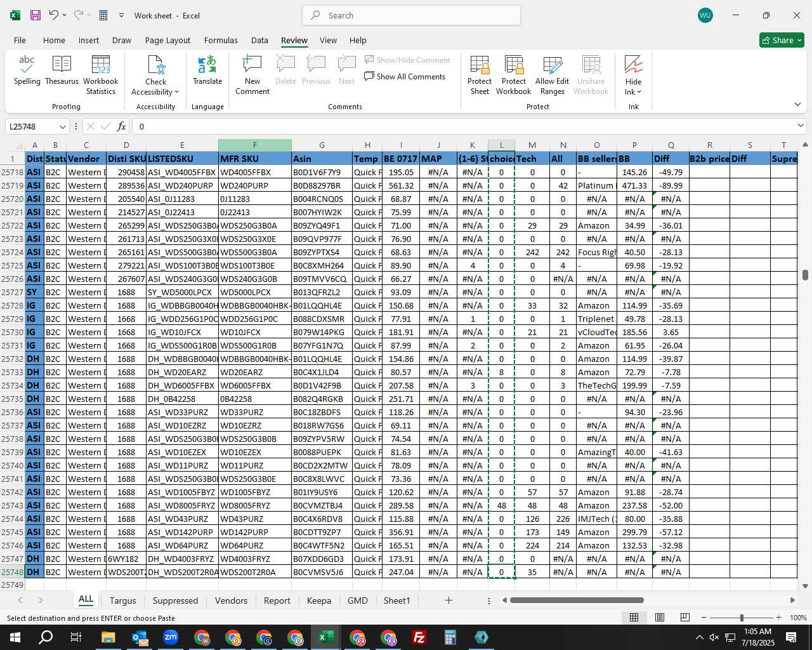Click in the Search box

pyautogui.click(x=411, y=15)
